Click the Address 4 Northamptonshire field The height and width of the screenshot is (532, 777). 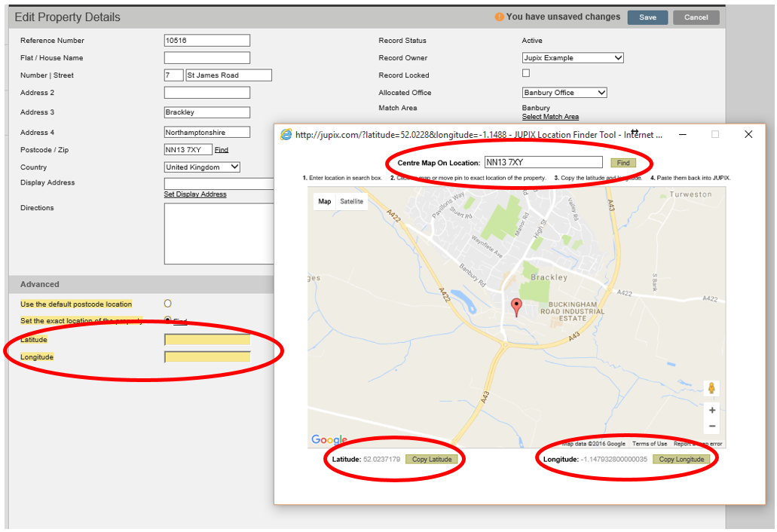207,133
